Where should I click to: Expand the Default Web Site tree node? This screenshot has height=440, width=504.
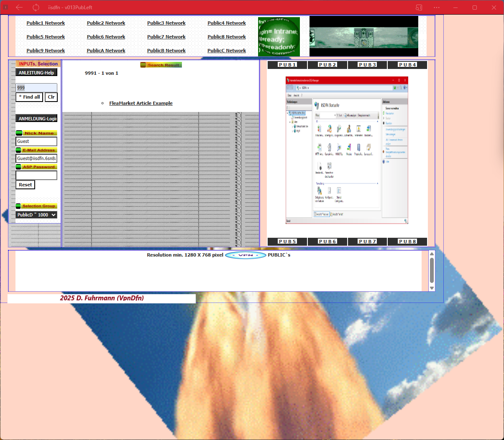pyautogui.click(x=292, y=126)
